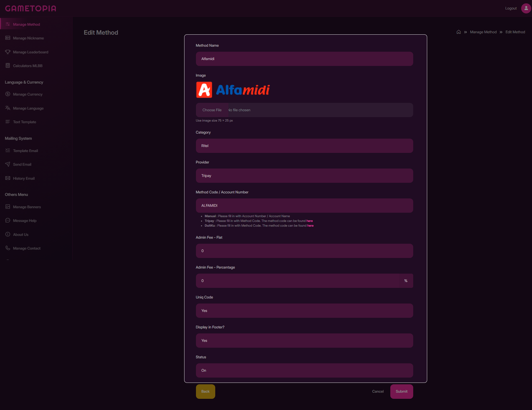Image resolution: width=532 pixels, height=410 pixels.
Task: Open the DuitKu method code 'here' link
Action: (x=310, y=226)
